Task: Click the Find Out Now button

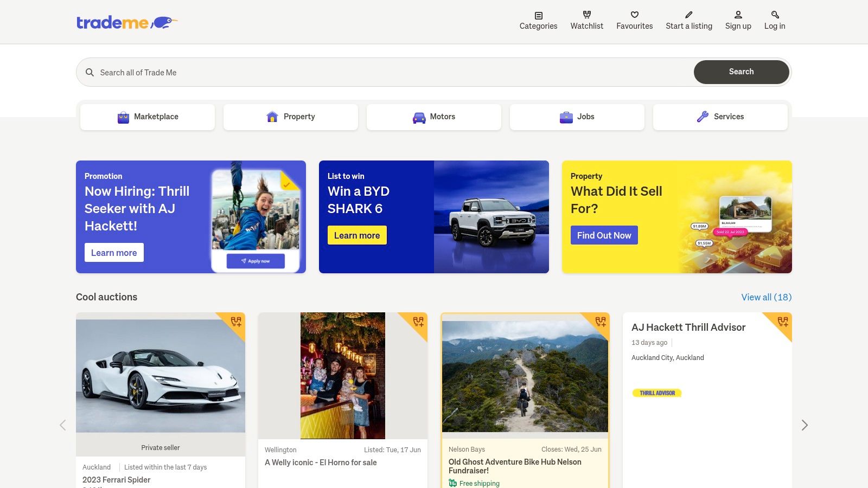Action: (x=604, y=235)
